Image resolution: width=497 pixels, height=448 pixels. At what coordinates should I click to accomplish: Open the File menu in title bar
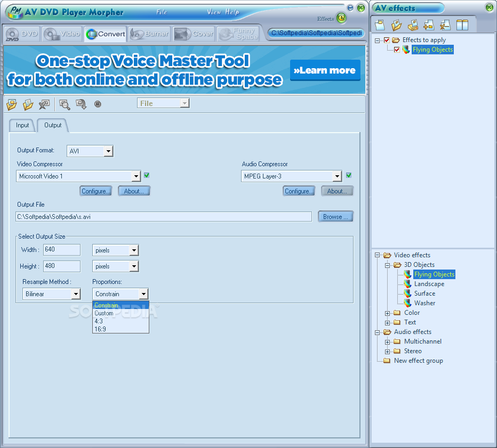[x=162, y=12]
